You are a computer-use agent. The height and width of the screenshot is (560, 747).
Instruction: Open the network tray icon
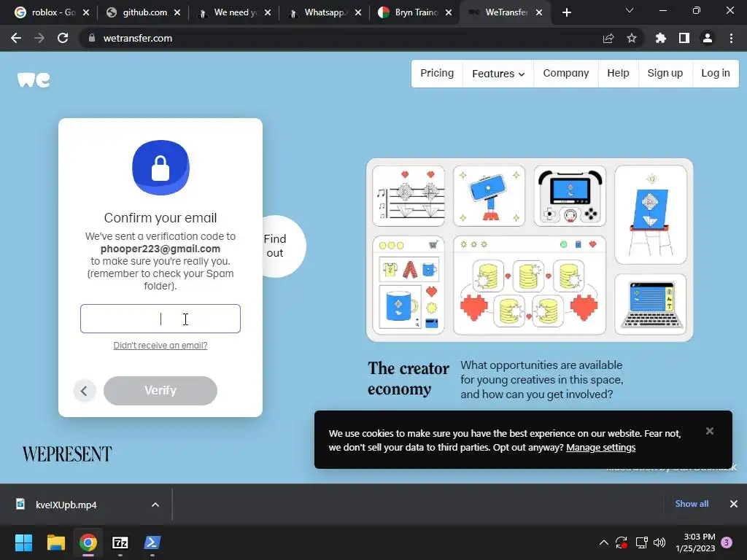click(x=641, y=542)
